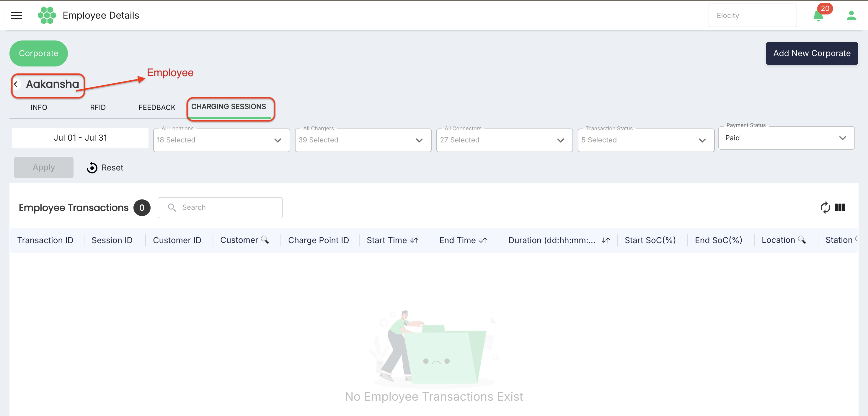Image resolution: width=868 pixels, height=416 pixels.
Task: Click the Customer column header label
Action: 239,240
